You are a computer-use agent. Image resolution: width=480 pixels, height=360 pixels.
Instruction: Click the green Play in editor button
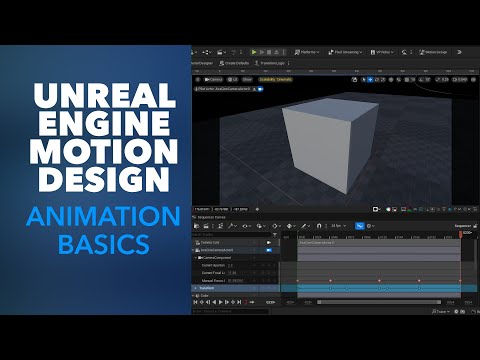pos(254,52)
